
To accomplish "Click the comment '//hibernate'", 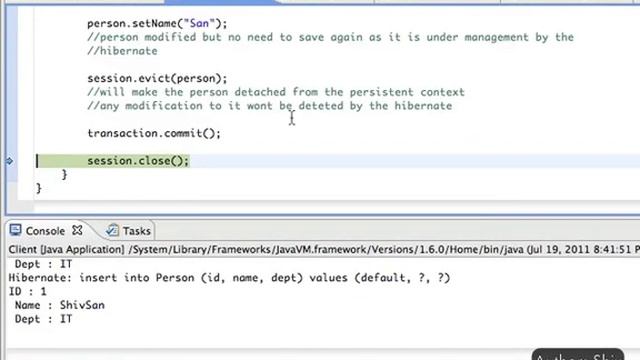I will coord(122,51).
